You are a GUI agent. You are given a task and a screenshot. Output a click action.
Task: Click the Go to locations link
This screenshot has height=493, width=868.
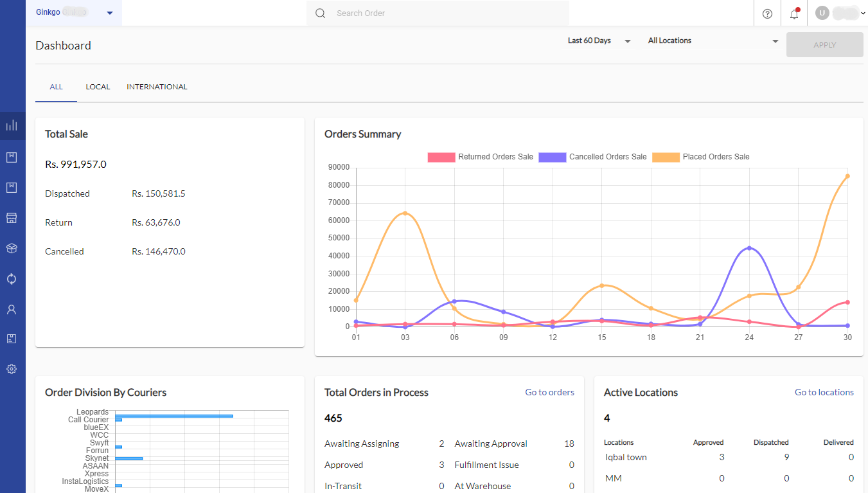824,392
